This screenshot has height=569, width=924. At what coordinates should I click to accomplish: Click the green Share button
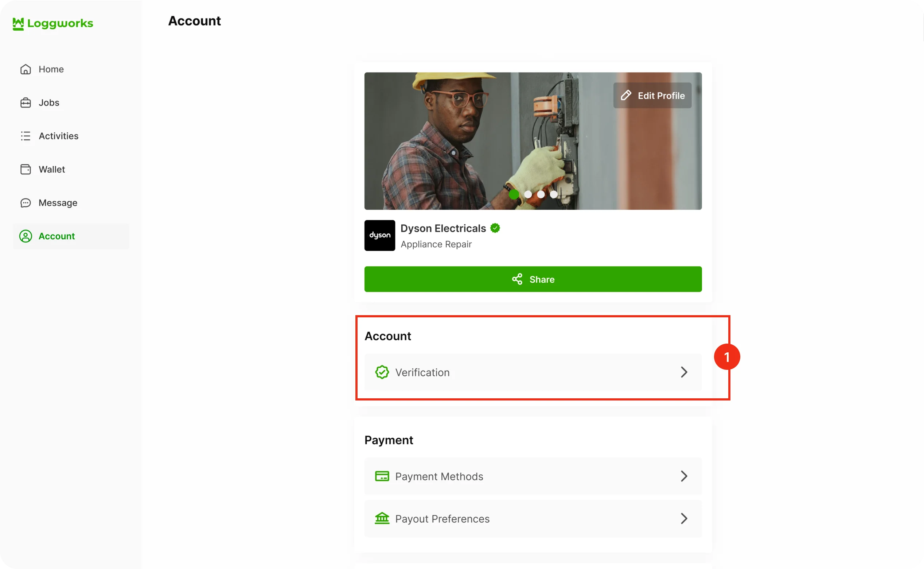[533, 279]
